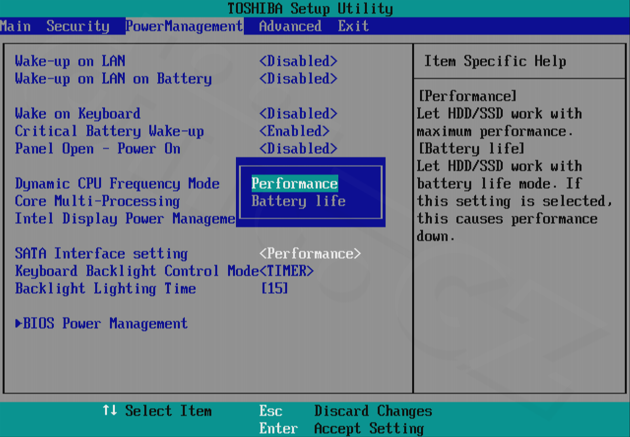Select Wake-up on LAN on Battery label
Viewport: 630px width, 437px height.
coord(113,79)
